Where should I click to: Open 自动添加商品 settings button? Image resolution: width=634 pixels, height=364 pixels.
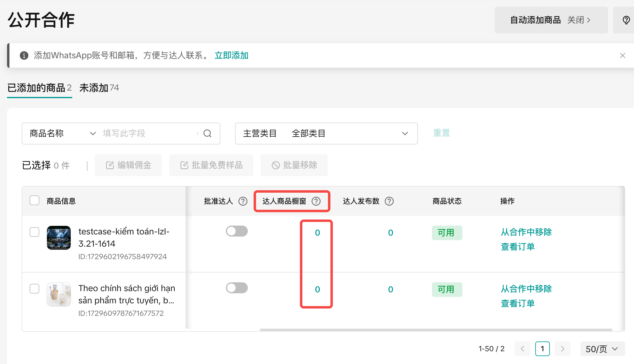(x=551, y=20)
